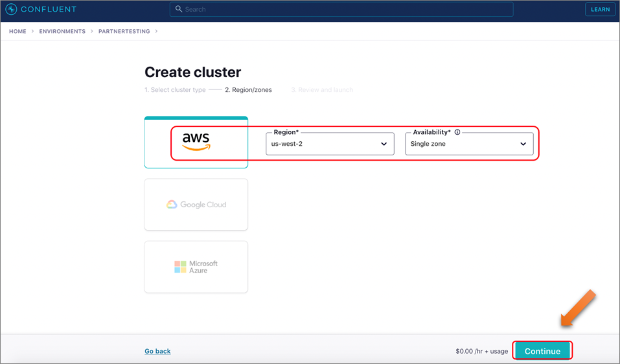Viewport: 620px width, 364px height.
Task: Click step 3 Review and launch
Action: [322, 90]
